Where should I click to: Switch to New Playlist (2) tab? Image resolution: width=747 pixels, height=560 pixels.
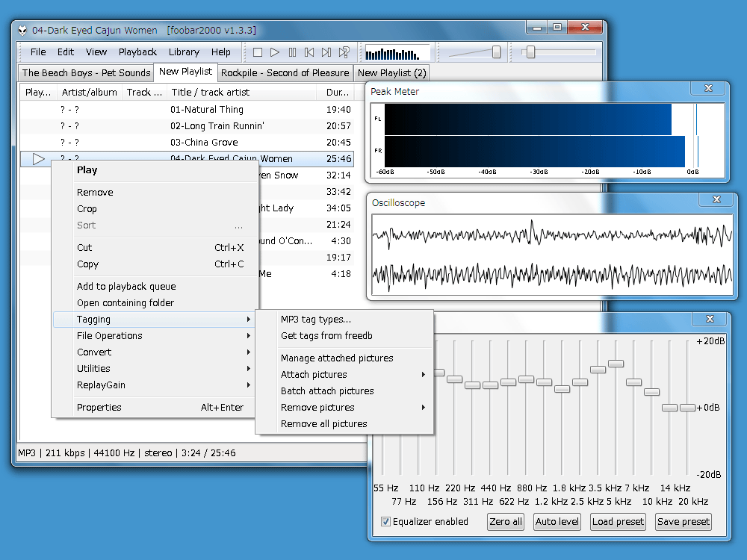pos(391,73)
